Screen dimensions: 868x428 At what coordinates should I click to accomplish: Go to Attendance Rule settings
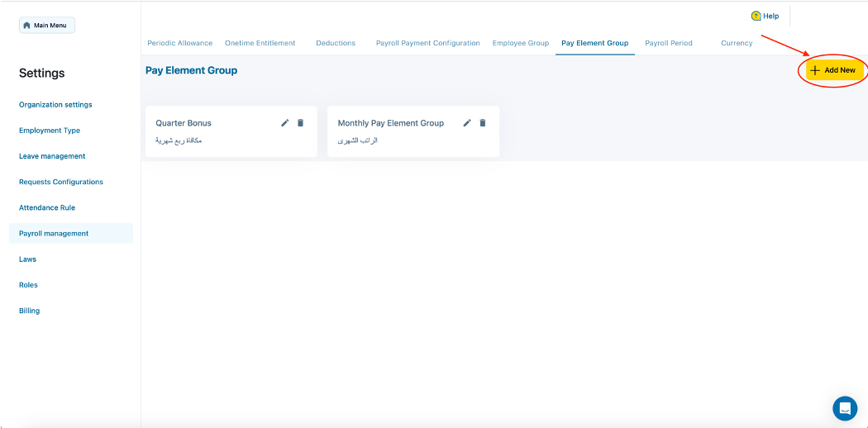47,207
